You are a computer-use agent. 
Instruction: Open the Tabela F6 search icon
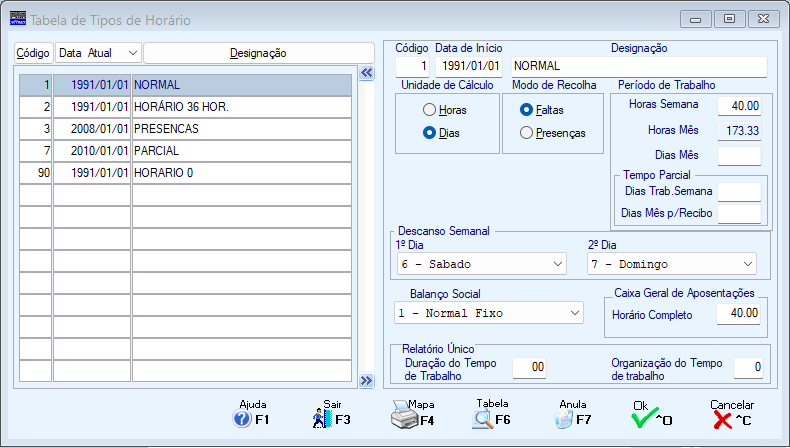coord(482,420)
